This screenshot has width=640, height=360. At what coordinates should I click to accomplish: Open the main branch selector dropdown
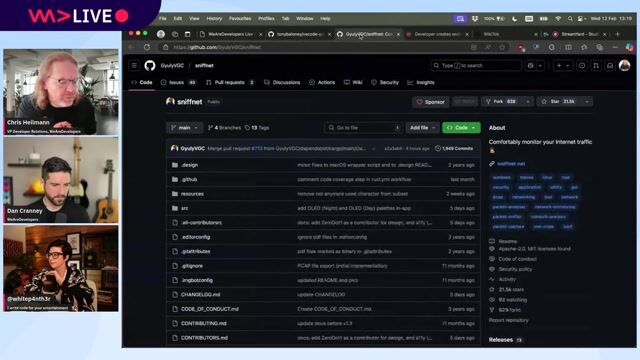coord(184,128)
